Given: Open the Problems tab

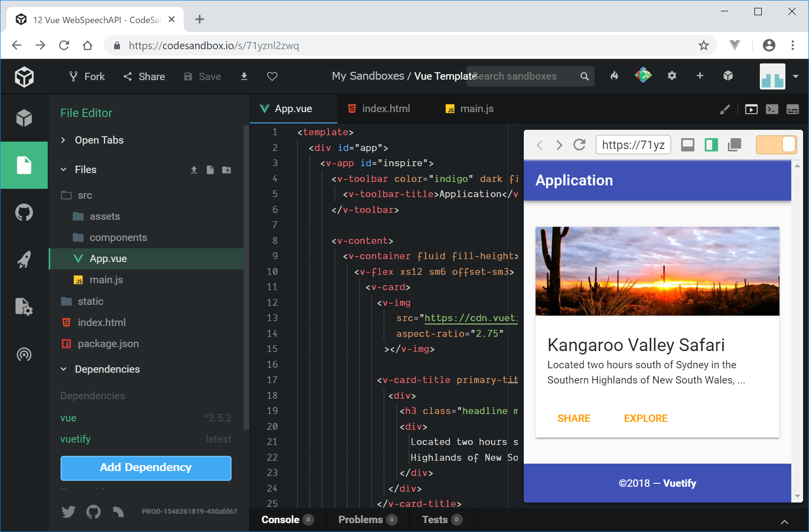Looking at the screenshot, I should click(x=361, y=520).
